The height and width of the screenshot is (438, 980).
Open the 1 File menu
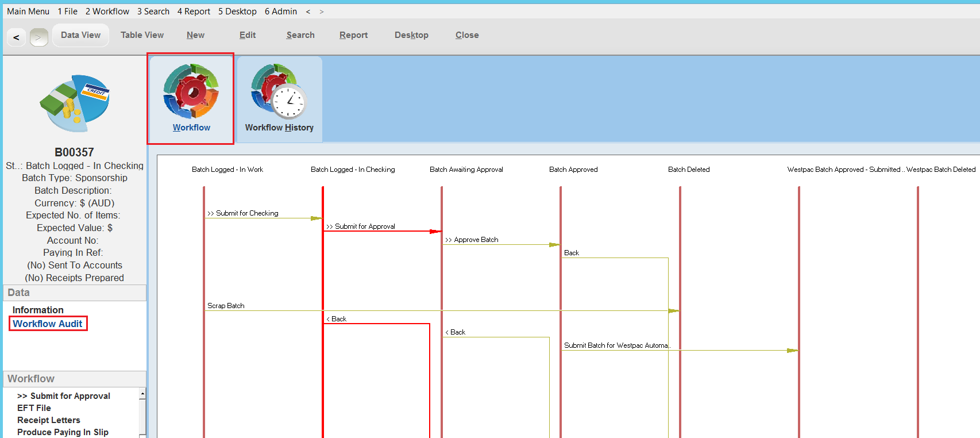coord(67,11)
